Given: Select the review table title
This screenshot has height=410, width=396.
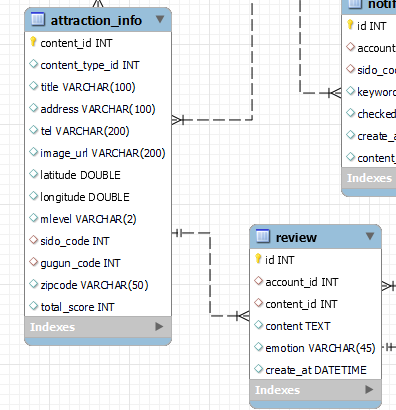Looking at the screenshot, I should [x=296, y=238].
